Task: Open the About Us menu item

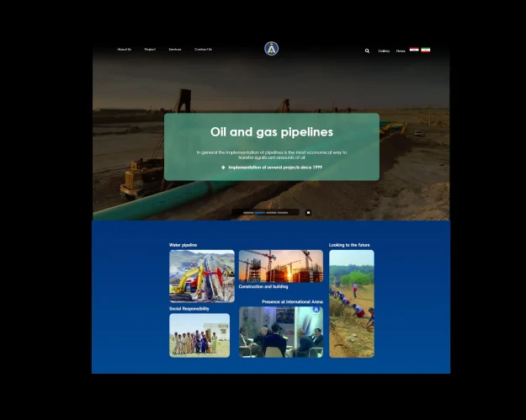Action: click(x=125, y=50)
